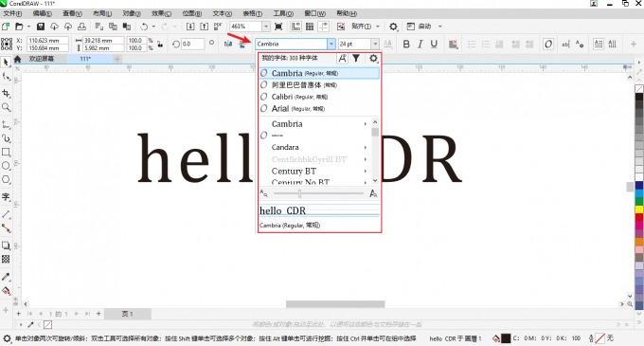Expand the Cambria font family submenu arrow
644x346 pixels.
(366, 124)
